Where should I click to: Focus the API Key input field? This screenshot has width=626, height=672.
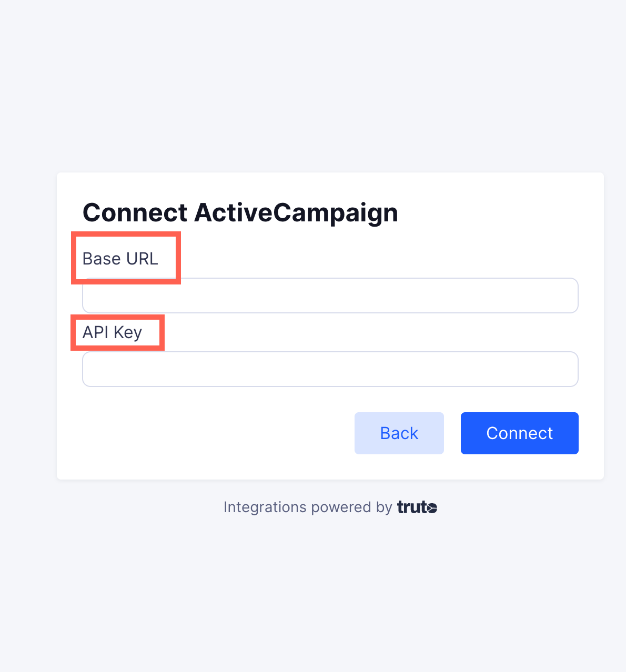pyautogui.click(x=330, y=369)
